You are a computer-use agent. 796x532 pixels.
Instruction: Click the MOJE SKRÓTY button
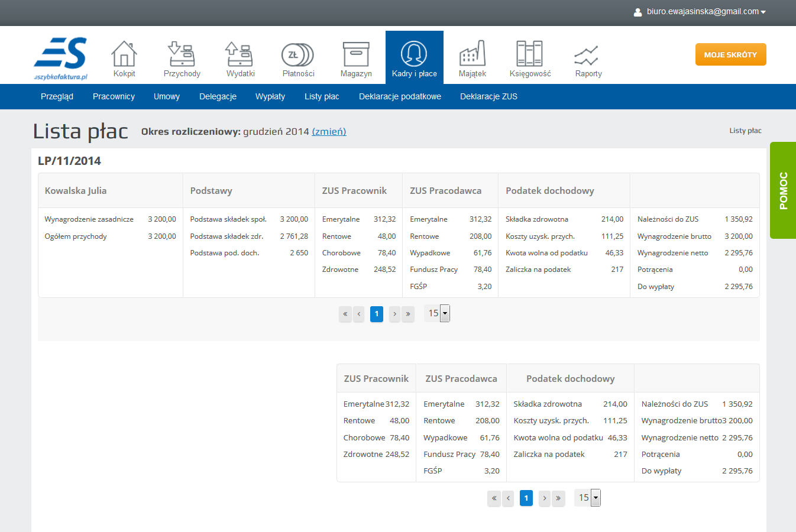(x=730, y=54)
